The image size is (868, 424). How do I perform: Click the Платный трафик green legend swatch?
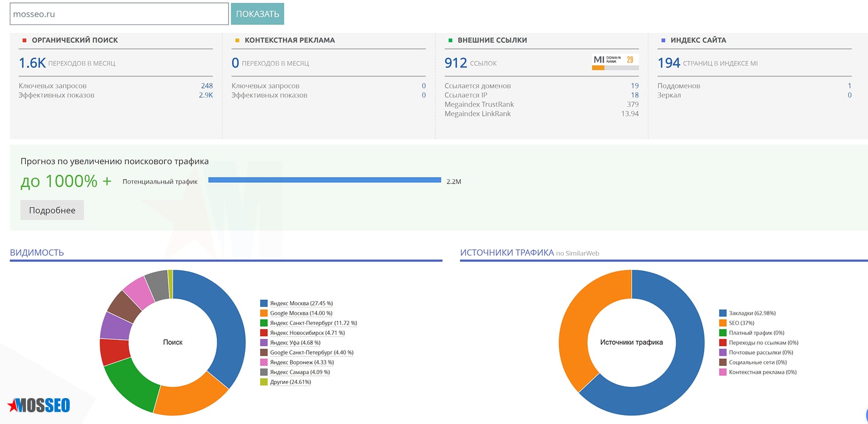pyautogui.click(x=723, y=333)
